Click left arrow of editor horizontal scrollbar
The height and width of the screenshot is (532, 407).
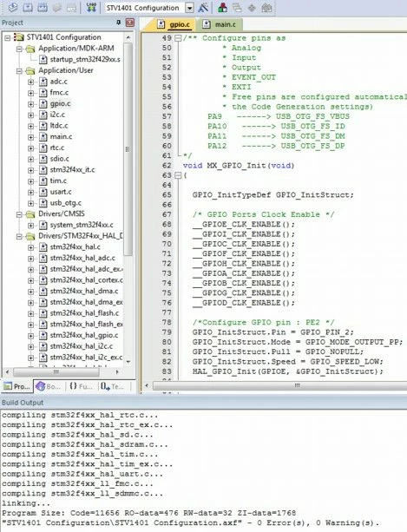point(147,386)
